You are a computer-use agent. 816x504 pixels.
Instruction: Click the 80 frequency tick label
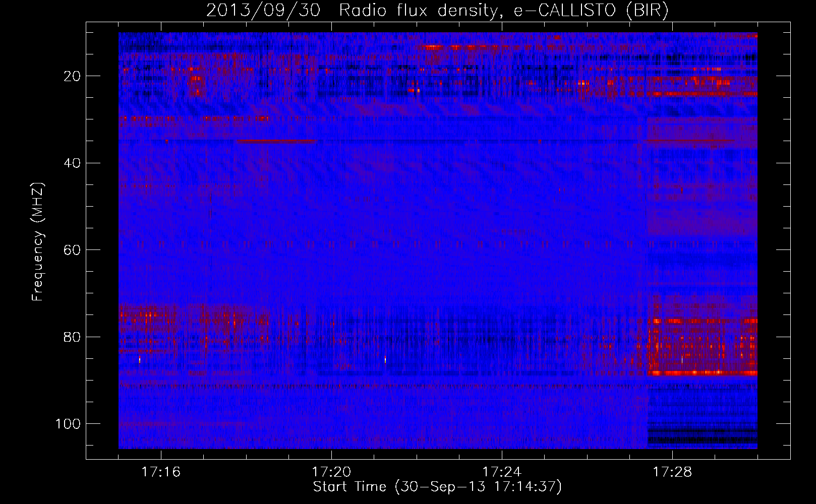click(x=72, y=337)
